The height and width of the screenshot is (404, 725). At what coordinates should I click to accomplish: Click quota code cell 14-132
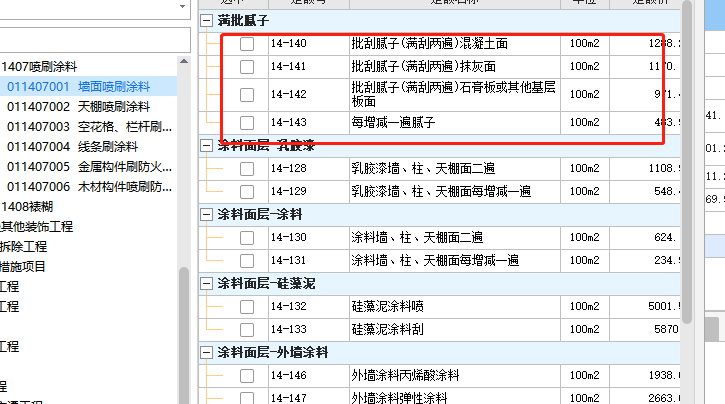point(309,306)
